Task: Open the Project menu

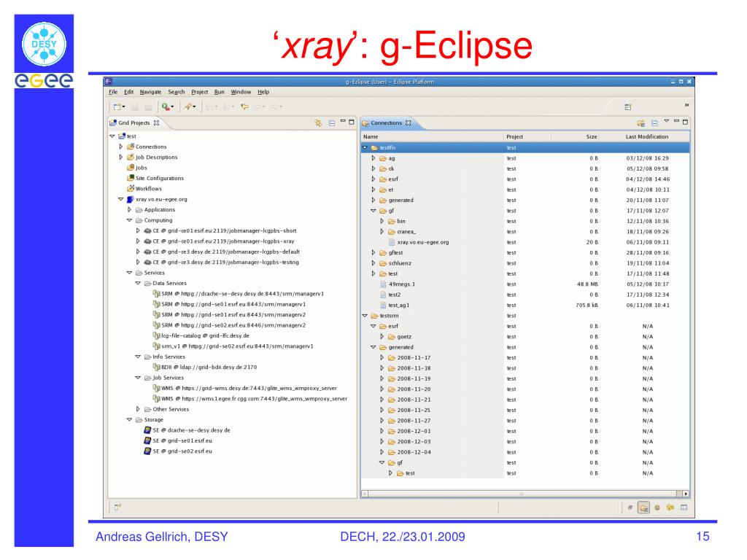Action: tap(200, 92)
